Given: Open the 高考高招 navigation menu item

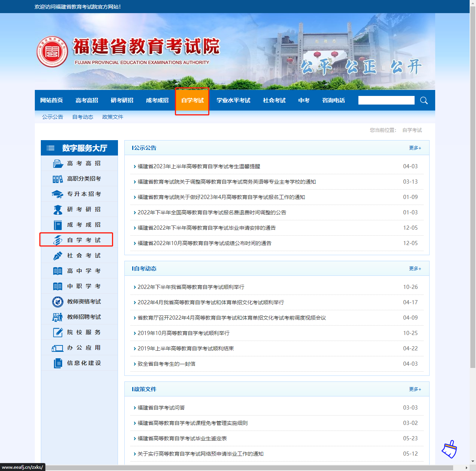Looking at the screenshot, I should click(x=87, y=100).
